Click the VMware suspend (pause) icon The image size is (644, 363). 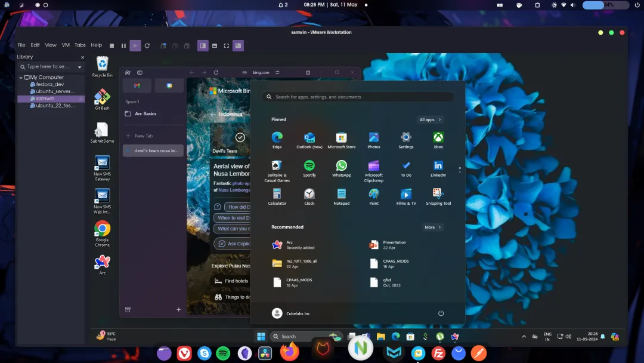[x=123, y=45]
